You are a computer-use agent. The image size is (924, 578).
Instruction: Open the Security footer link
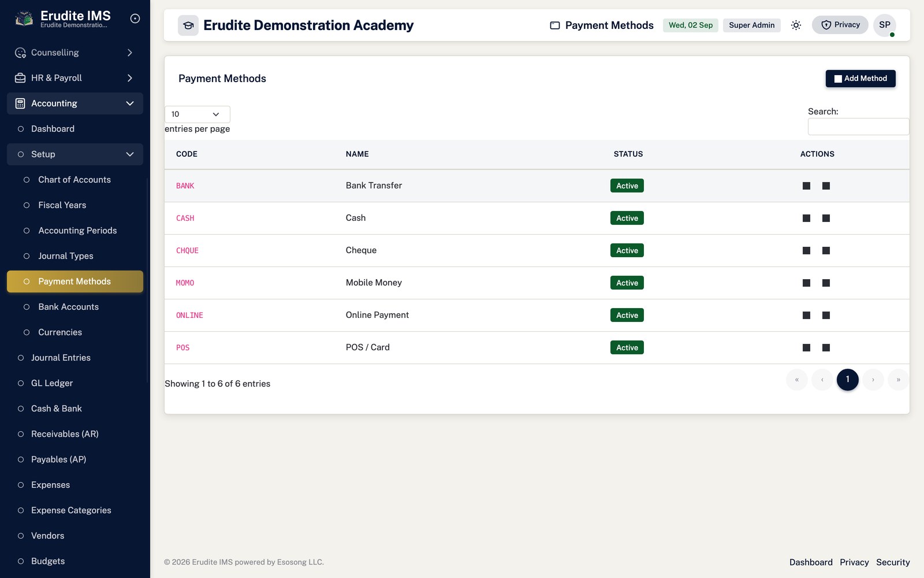tap(893, 562)
